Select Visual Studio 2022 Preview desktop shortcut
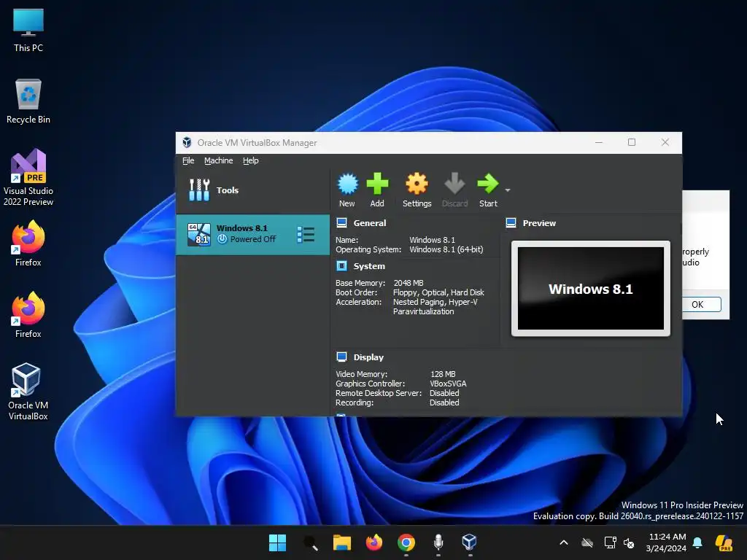Screen dimensions: 747x560 (28, 177)
